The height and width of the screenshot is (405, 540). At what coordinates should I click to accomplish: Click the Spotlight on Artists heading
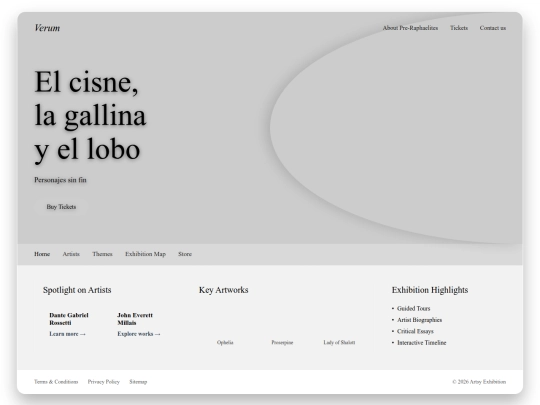[77, 290]
